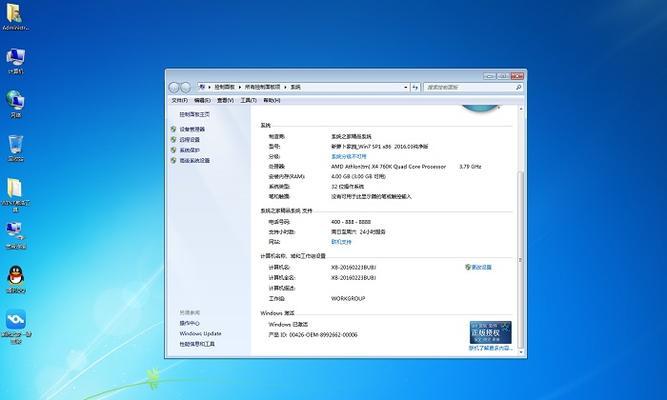Open the Network (网络) desktop icon
Screen dimensions: 667x400
point(15,103)
